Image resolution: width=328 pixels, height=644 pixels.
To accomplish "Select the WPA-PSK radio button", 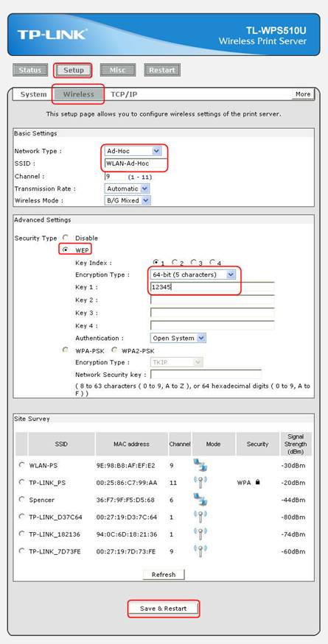I will (x=65, y=350).
